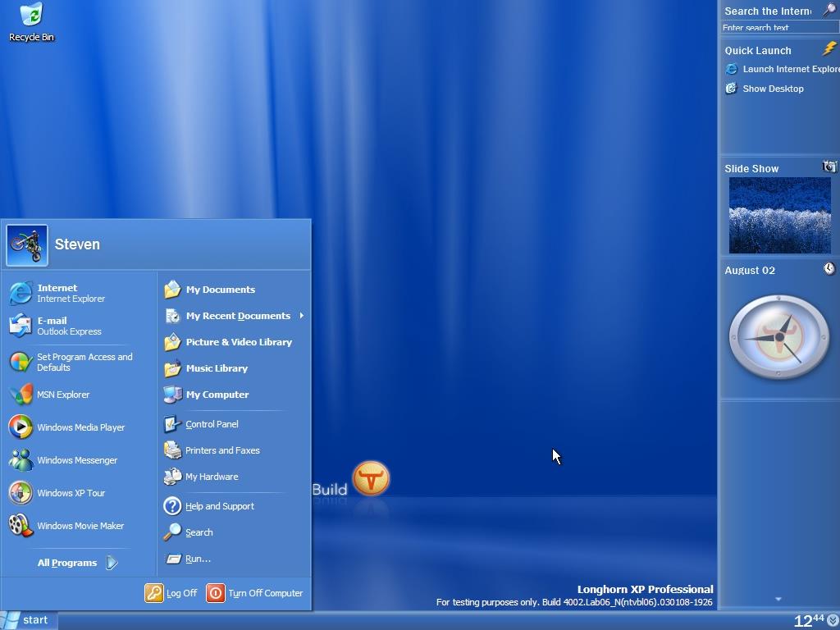Click Steven's motorbike user picture
Viewport: 840px width, 630px height.
tap(27, 245)
